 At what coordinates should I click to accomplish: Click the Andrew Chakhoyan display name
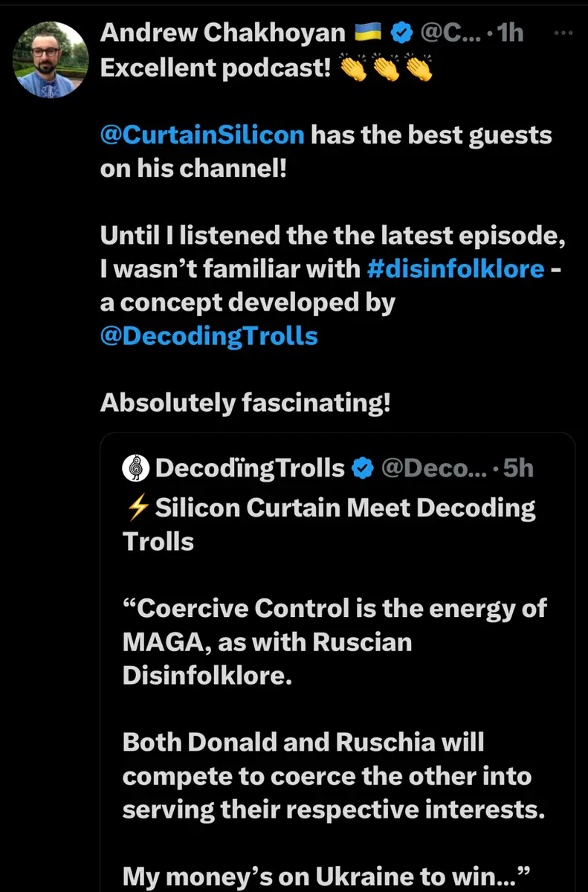[x=222, y=33]
